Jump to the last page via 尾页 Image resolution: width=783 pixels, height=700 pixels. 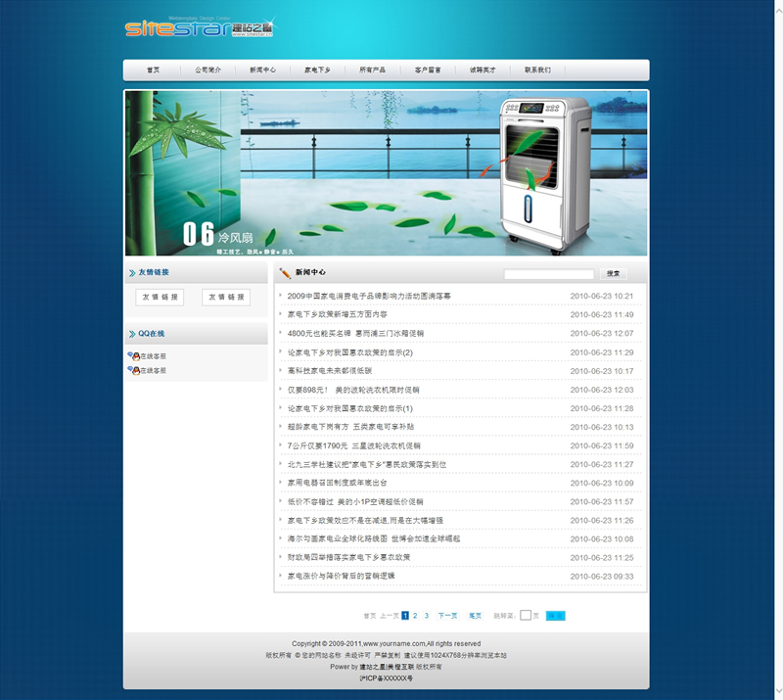point(475,616)
